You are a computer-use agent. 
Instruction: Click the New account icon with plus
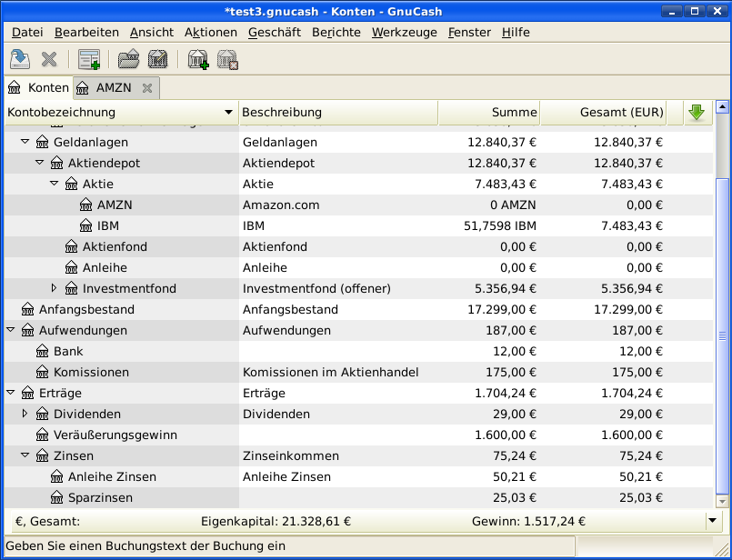(x=197, y=60)
